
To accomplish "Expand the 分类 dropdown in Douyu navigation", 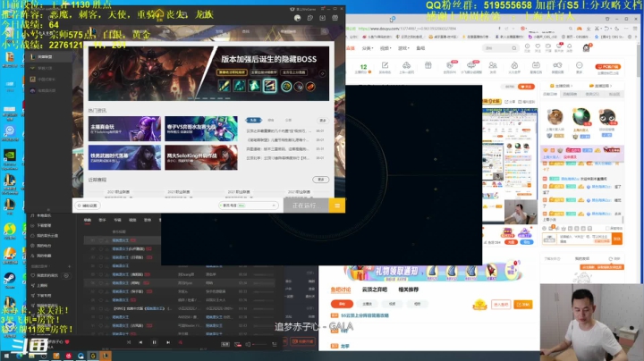I will (368, 48).
